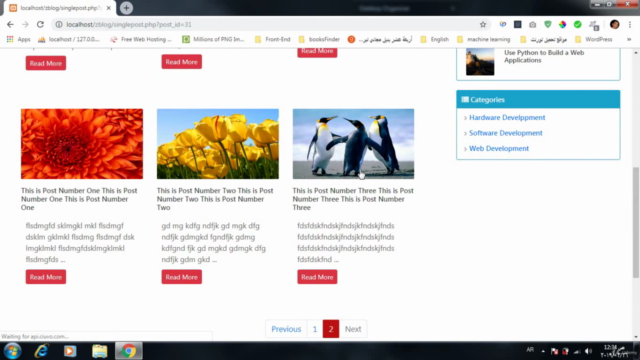
Task: Click the scrollbar down arrow
Action: tap(636, 337)
